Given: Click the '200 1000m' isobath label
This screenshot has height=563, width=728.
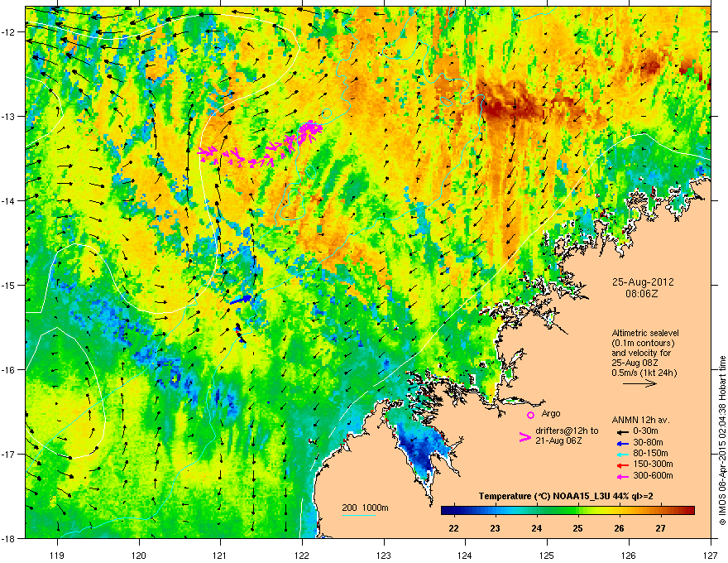Looking at the screenshot, I should pos(365,508).
